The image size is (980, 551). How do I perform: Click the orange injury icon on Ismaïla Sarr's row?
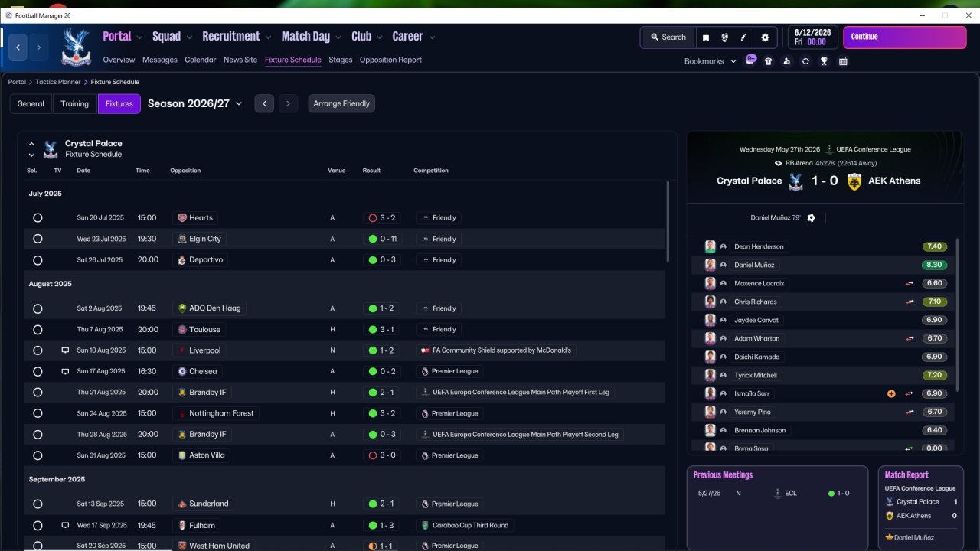891,393
